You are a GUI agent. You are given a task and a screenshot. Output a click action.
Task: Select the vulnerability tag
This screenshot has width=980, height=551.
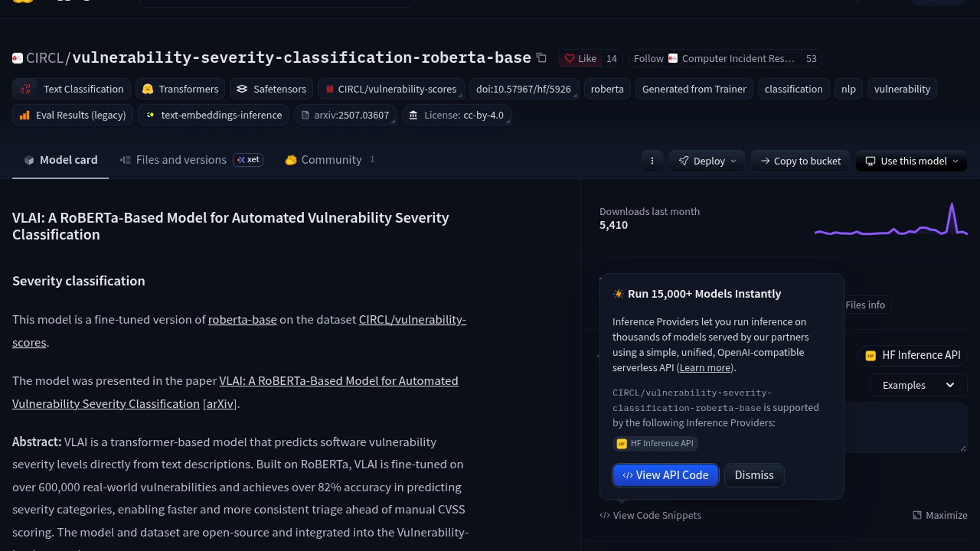(x=902, y=89)
